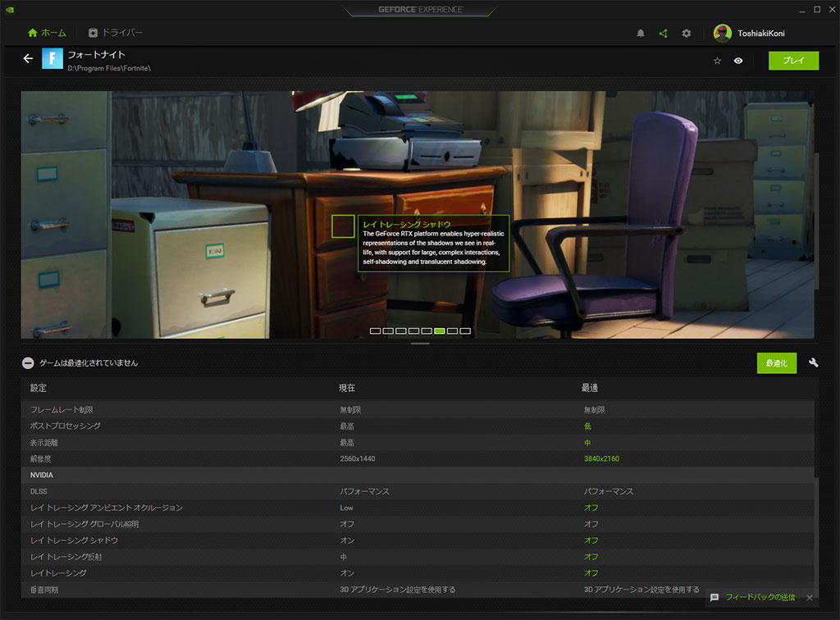The image size is (840, 620).
Task: Click the ポストプロセッシング setting row
Action: 418,426
